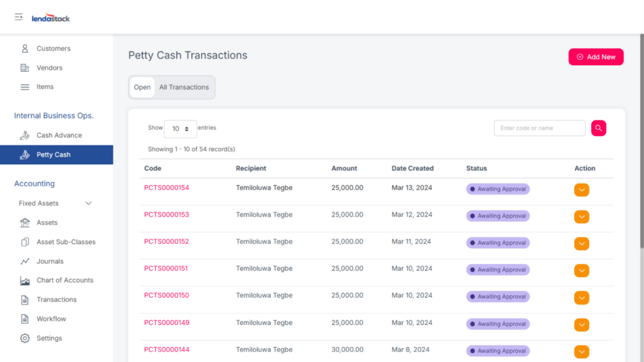Open the entries-per-page dropdown
The height and width of the screenshot is (362, 644).
[x=180, y=128]
